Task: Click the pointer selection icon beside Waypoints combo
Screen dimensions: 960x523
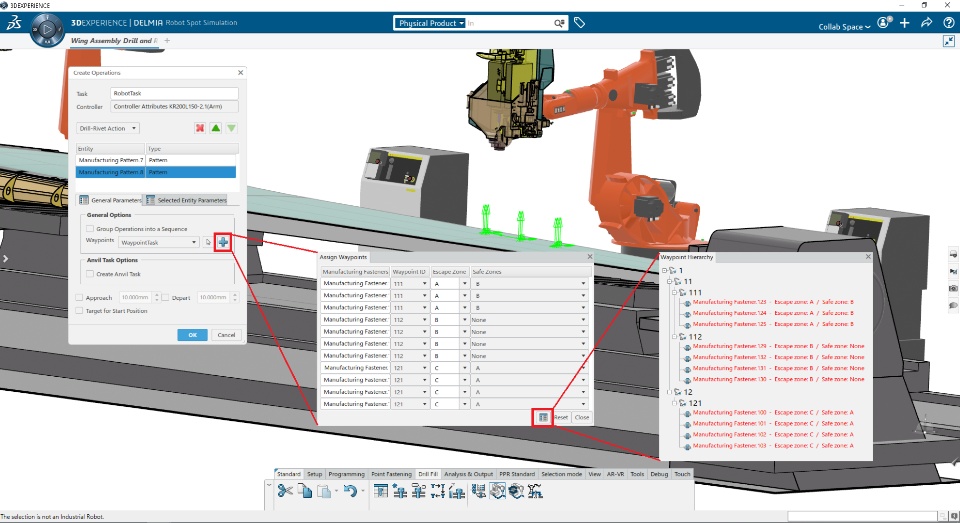Action: [208, 243]
